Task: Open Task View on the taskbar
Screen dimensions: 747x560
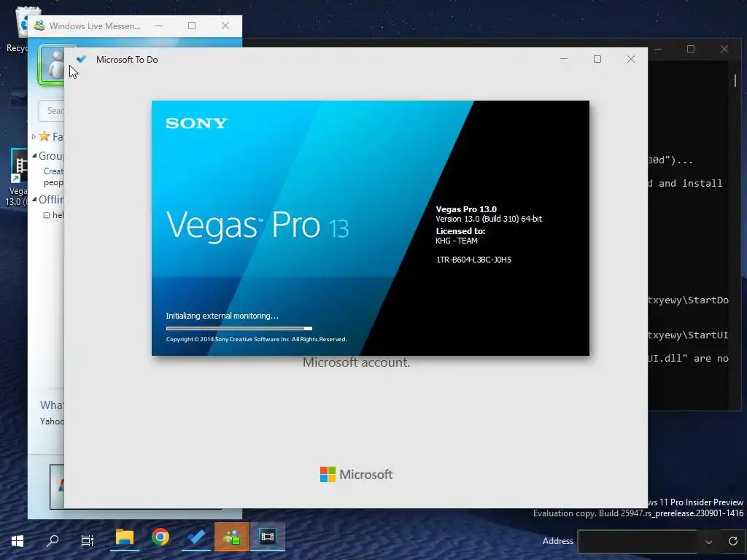Action: 88,540
